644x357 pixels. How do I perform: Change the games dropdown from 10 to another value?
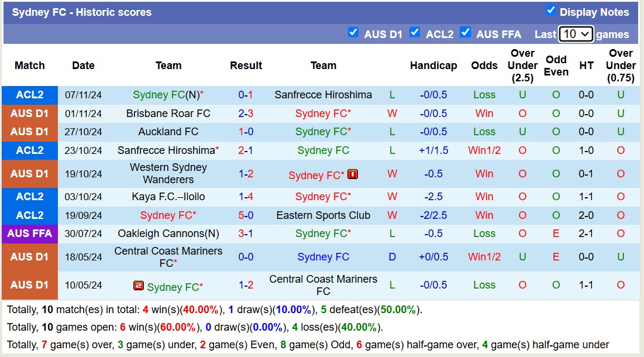coord(576,34)
